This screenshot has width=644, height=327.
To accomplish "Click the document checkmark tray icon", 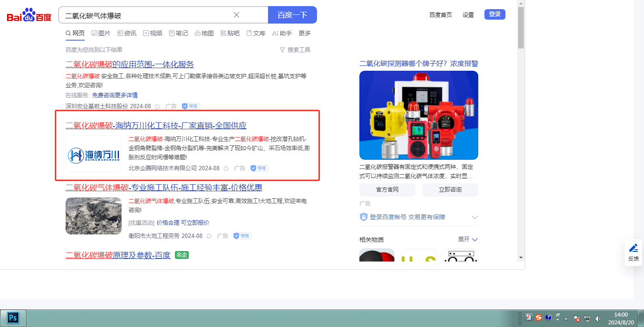I will pos(529,318).
